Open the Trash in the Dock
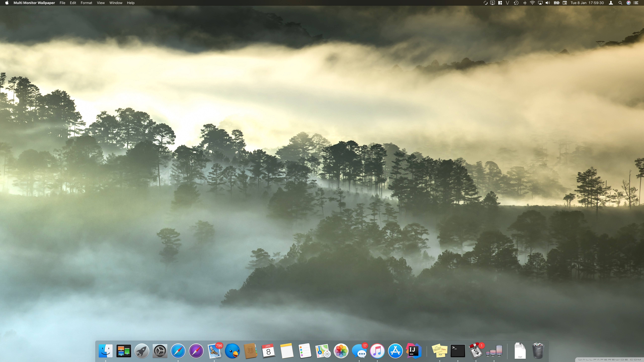Image resolution: width=644 pixels, height=362 pixels. [538, 351]
